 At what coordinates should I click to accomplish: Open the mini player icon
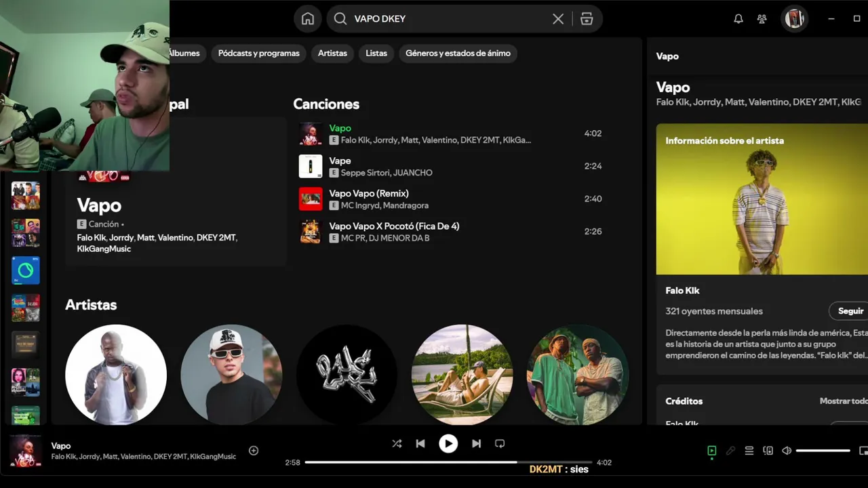click(x=863, y=450)
